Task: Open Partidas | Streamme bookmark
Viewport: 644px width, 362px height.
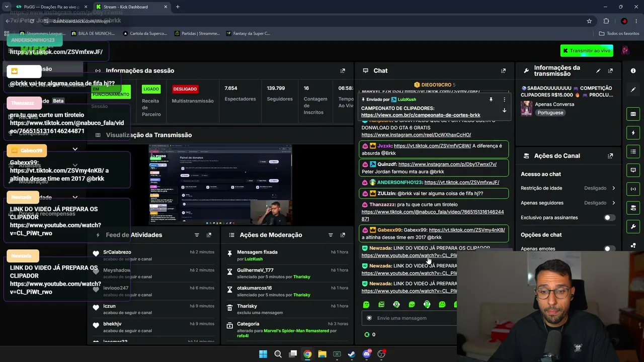Action: click(x=197, y=34)
